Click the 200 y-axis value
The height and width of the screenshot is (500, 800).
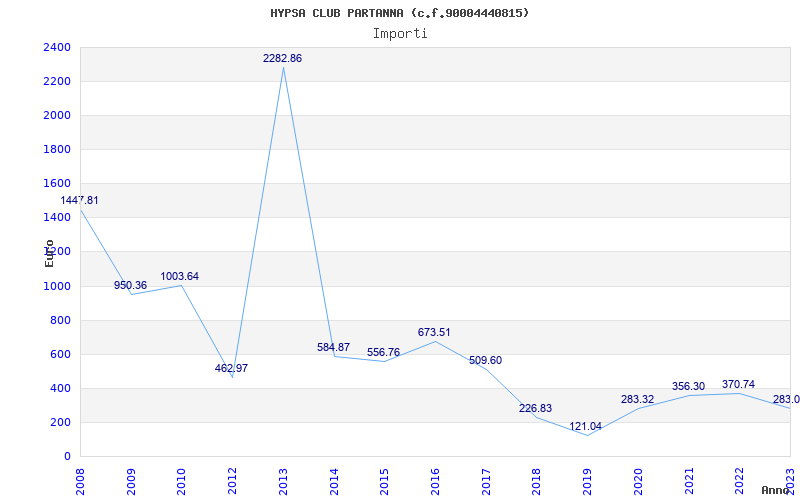point(61,422)
